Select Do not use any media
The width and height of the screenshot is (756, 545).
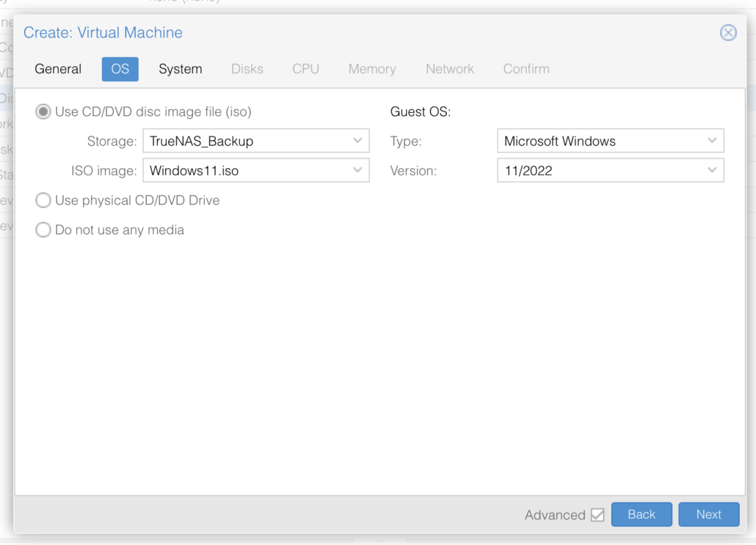[x=44, y=230]
